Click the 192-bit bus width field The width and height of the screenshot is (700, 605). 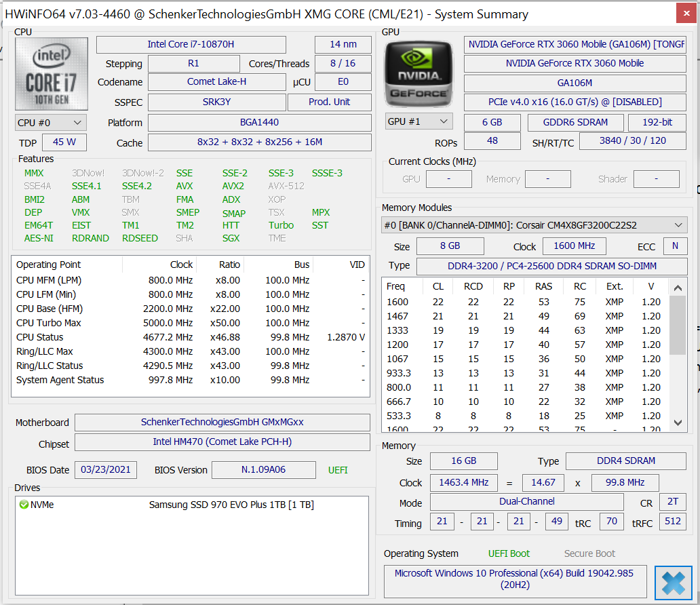click(x=657, y=122)
